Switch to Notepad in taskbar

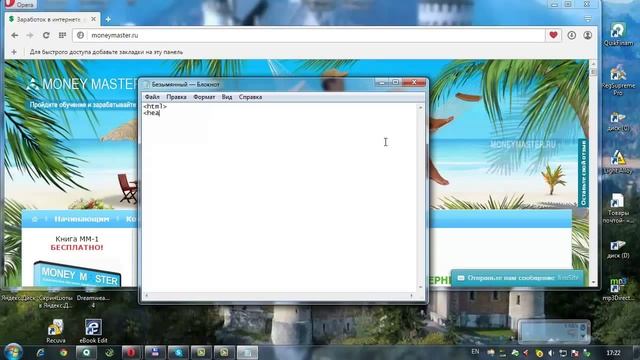pyautogui.click(x=247, y=352)
